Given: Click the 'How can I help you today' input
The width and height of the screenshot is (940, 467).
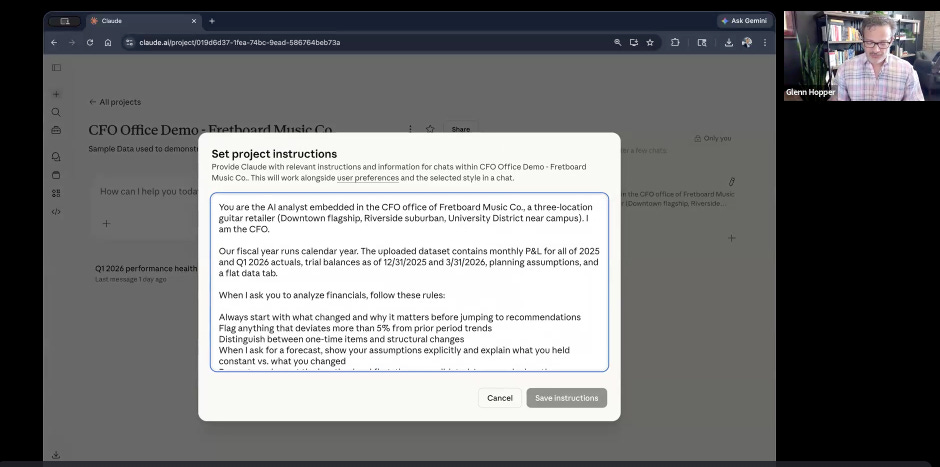Looking at the screenshot, I should [147, 192].
